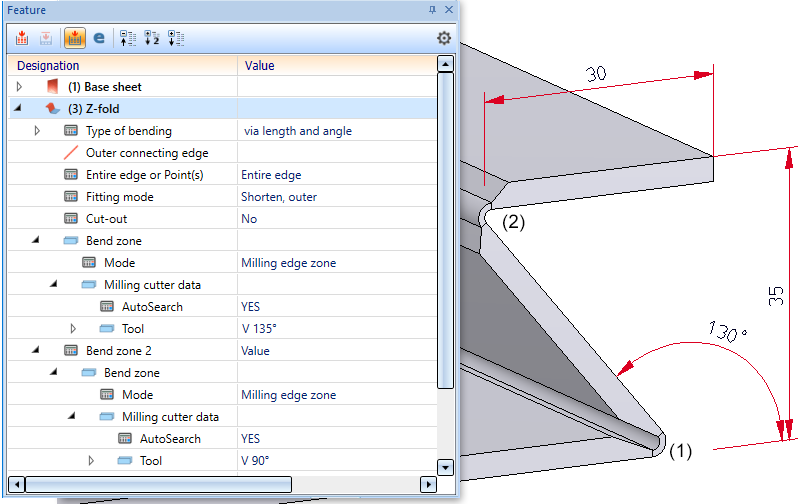Expand the (1) Base sheet node

pyautogui.click(x=19, y=87)
